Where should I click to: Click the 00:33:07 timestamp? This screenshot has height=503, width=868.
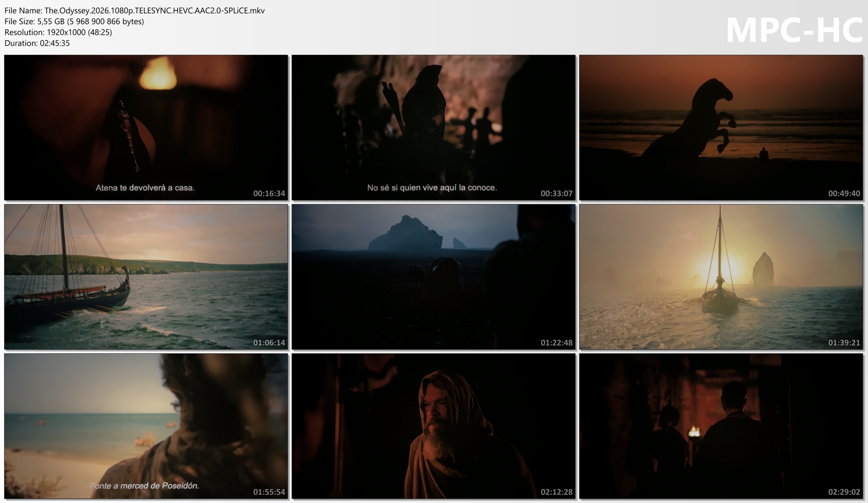coord(557,194)
